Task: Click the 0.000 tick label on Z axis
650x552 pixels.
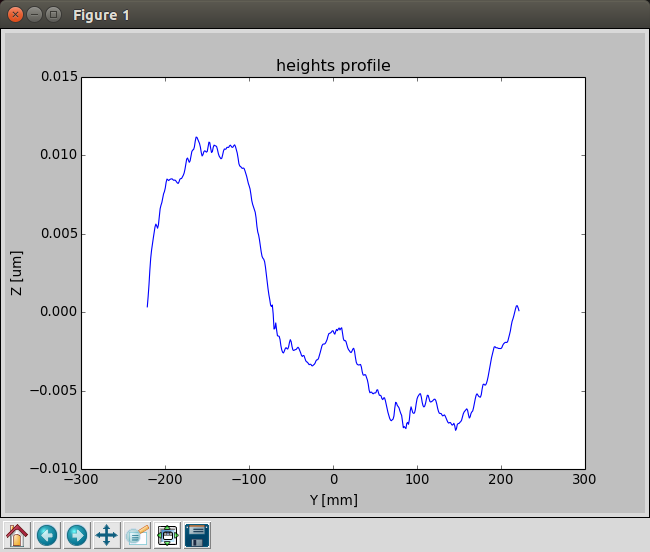Action: click(x=54, y=312)
